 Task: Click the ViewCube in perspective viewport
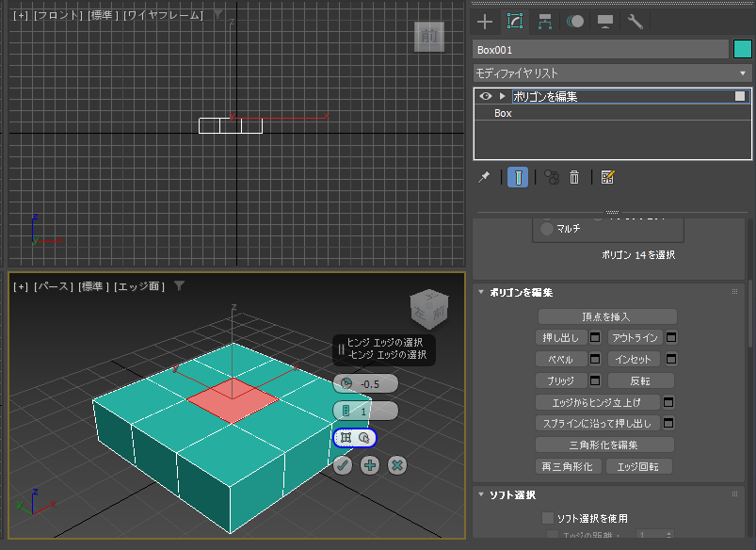(428, 309)
